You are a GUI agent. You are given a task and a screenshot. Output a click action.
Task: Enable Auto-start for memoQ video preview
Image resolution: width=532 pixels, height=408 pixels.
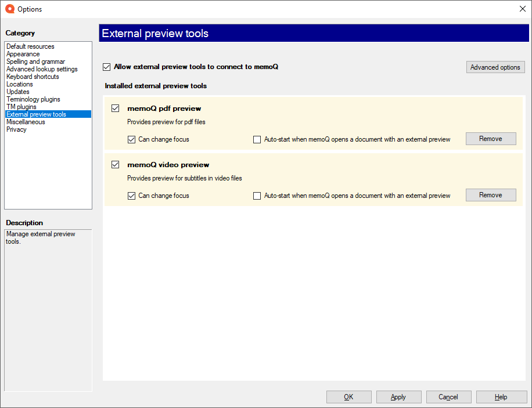257,196
